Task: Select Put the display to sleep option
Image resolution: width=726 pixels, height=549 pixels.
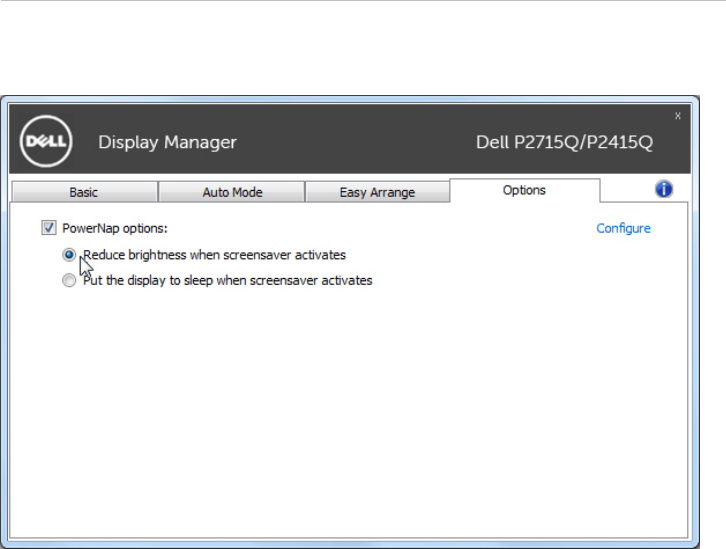Action: (69, 281)
